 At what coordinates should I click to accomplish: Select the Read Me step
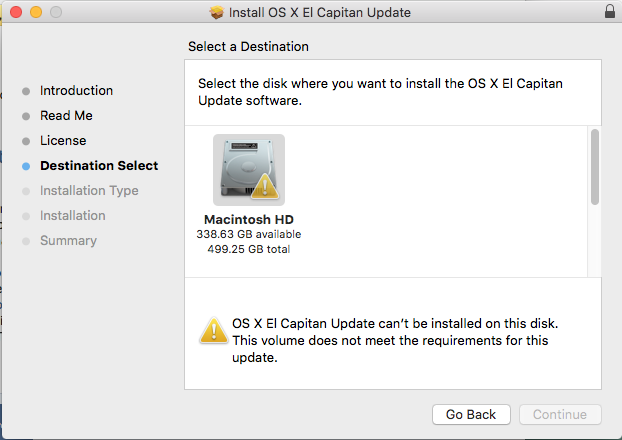pos(66,116)
